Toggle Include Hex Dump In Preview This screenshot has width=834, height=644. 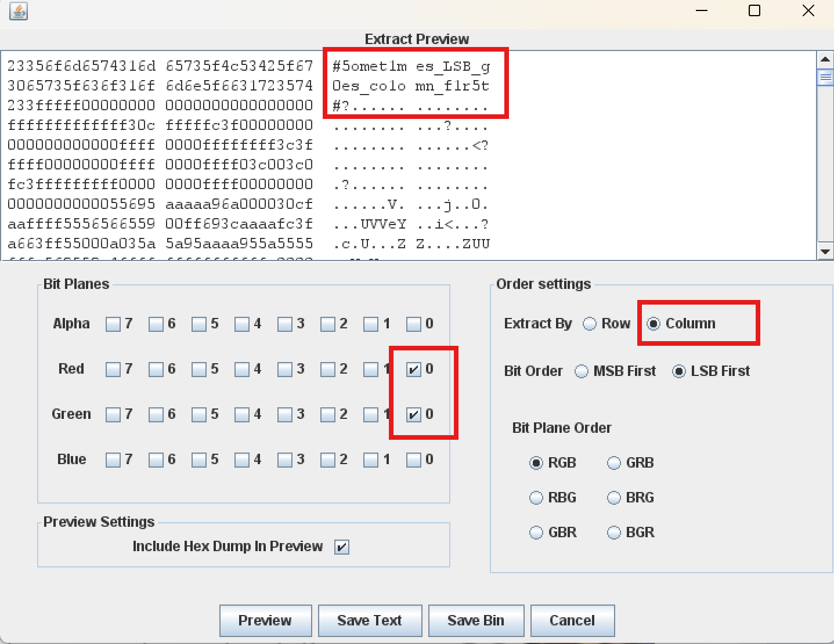(342, 547)
